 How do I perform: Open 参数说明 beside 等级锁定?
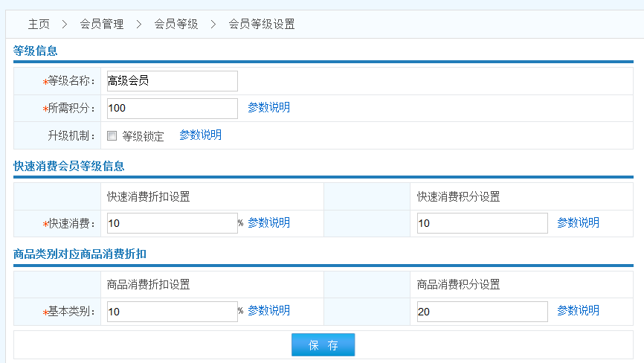pos(200,135)
